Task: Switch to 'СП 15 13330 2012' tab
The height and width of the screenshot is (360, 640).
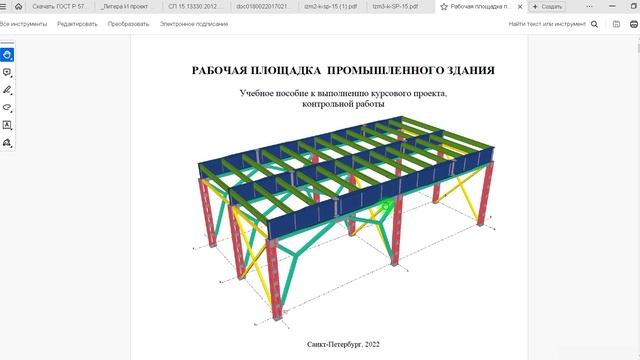Action: [x=196, y=7]
